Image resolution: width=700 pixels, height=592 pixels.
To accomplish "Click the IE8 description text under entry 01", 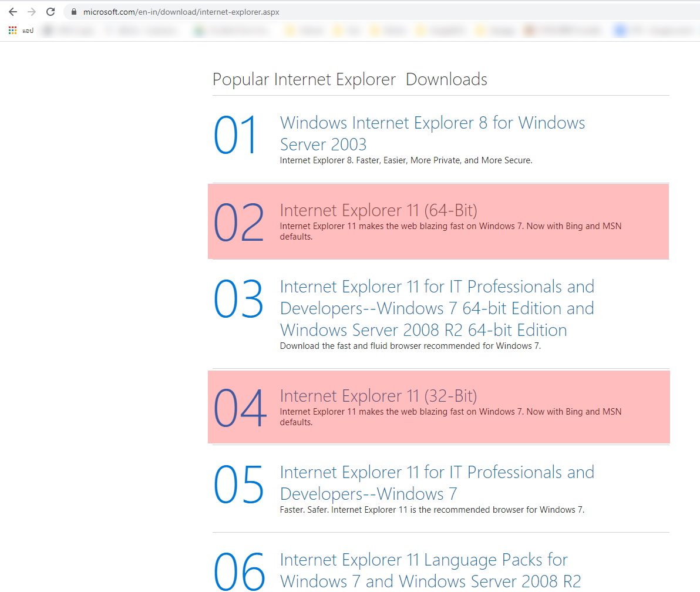I will coord(406,160).
